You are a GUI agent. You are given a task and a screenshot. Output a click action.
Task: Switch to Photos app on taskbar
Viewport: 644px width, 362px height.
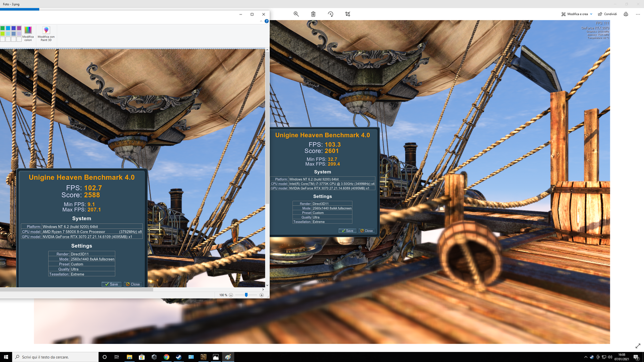tap(216, 356)
